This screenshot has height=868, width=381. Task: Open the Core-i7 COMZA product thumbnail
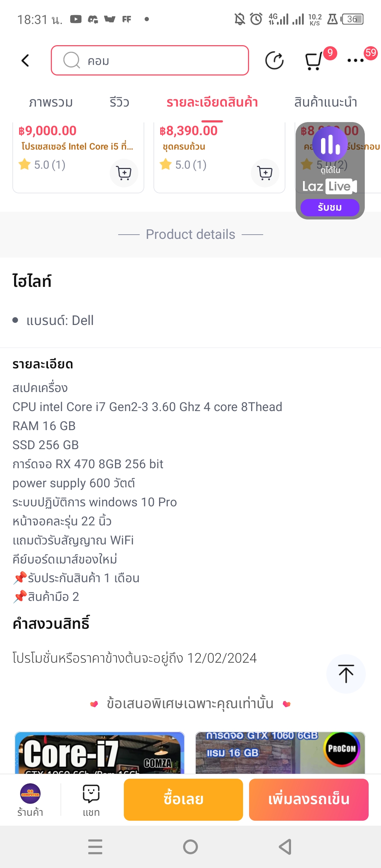tap(99, 753)
